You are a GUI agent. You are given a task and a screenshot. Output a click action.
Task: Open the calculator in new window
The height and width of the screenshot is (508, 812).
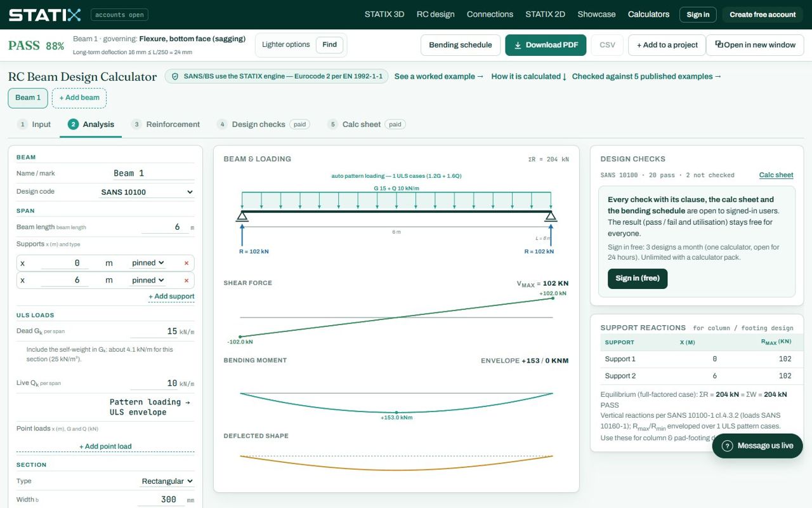(755, 45)
